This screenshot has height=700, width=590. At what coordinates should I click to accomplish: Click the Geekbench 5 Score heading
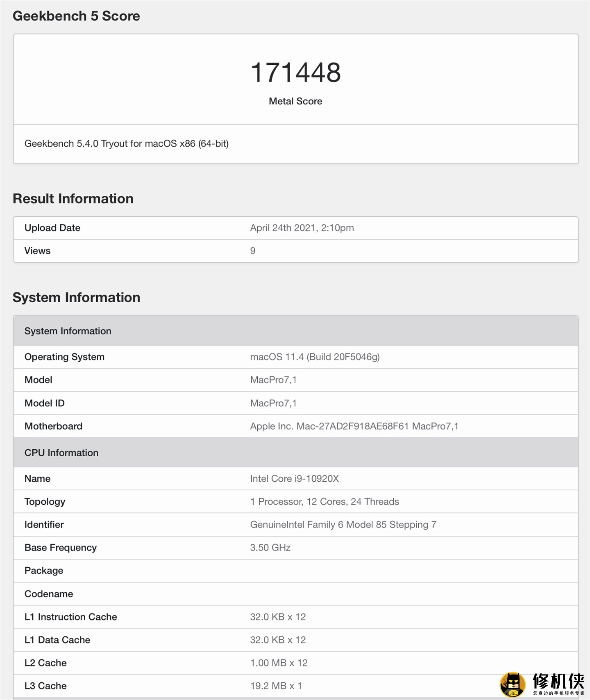pos(76,16)
